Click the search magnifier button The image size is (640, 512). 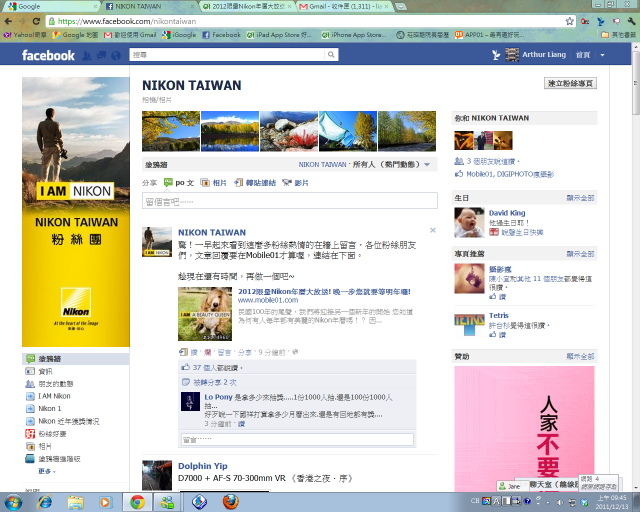click(x=331, y=55)
